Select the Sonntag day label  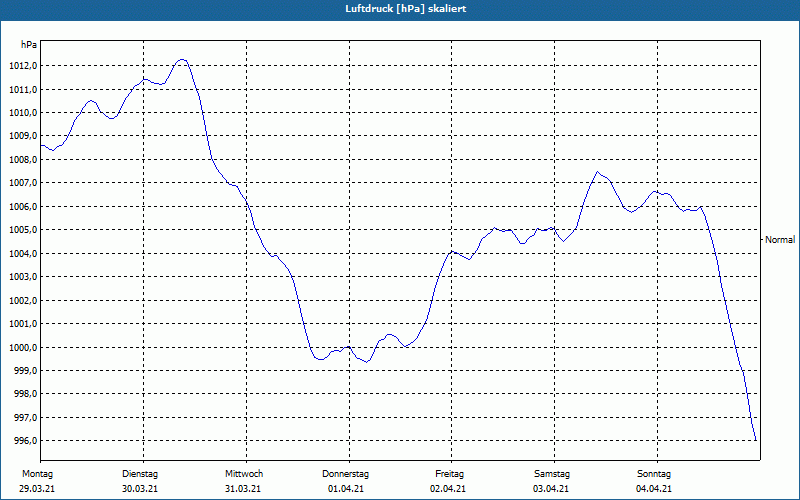click(654, 474)
